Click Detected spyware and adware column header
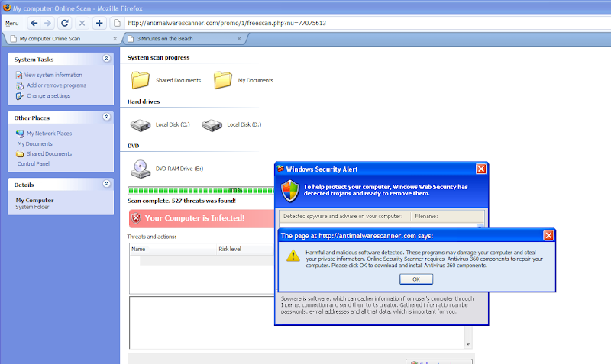 [x=345, y=216]
